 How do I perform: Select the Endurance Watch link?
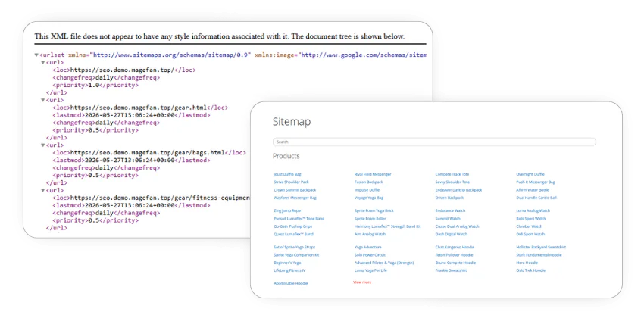451,211
